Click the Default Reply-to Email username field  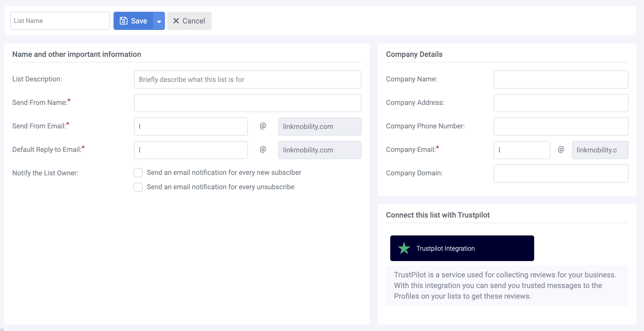pyautogui.click(x=191, y=150)
